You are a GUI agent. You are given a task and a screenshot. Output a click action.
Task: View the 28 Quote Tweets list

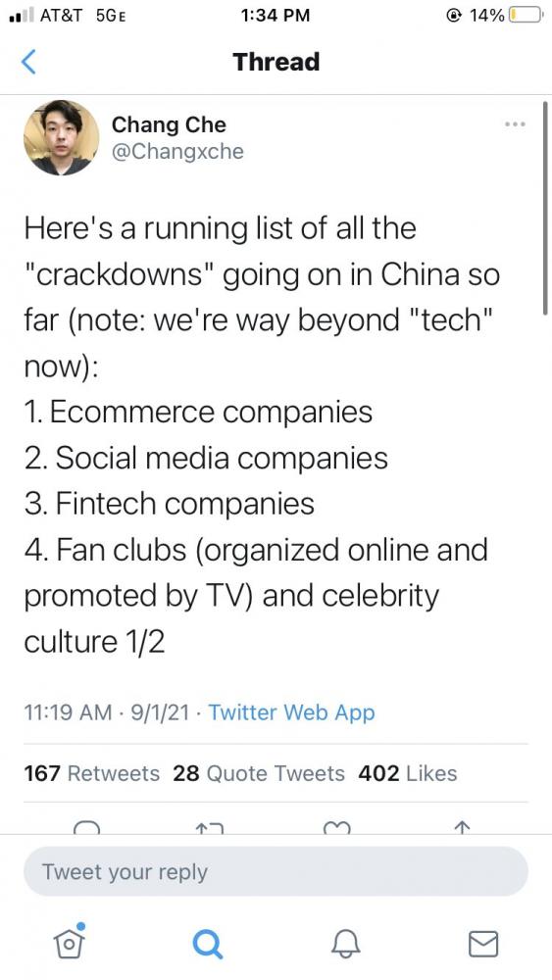click(x=259, y=773)
